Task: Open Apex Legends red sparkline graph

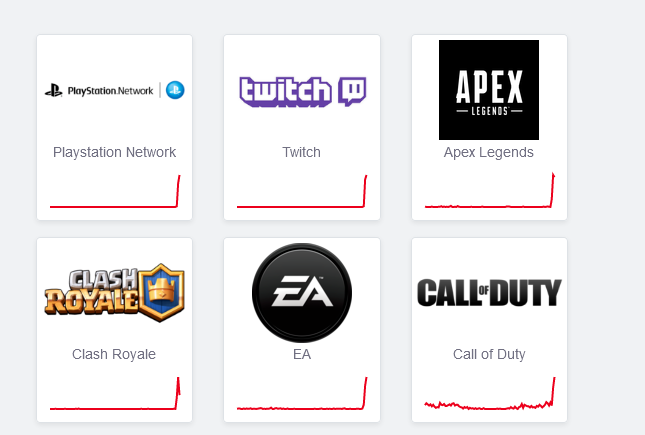Action: coord(490,190)
